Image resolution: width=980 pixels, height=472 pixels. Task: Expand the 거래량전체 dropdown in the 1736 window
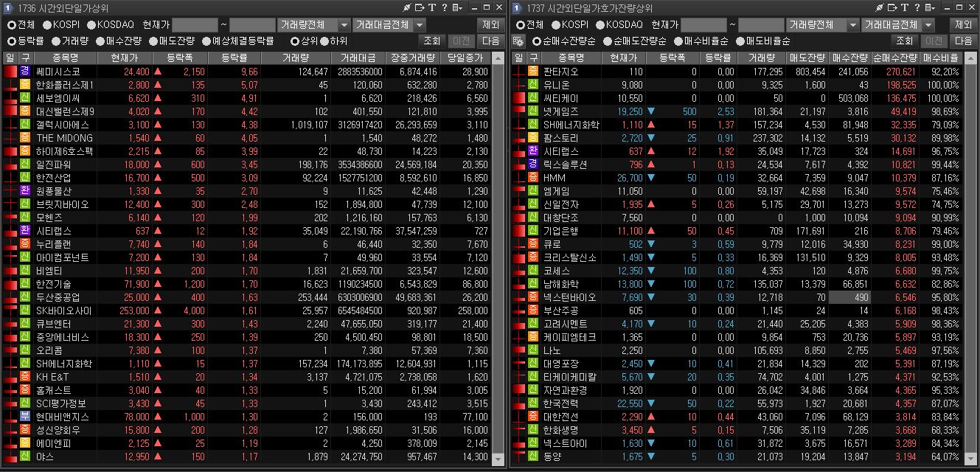click(x=344, y=24)
